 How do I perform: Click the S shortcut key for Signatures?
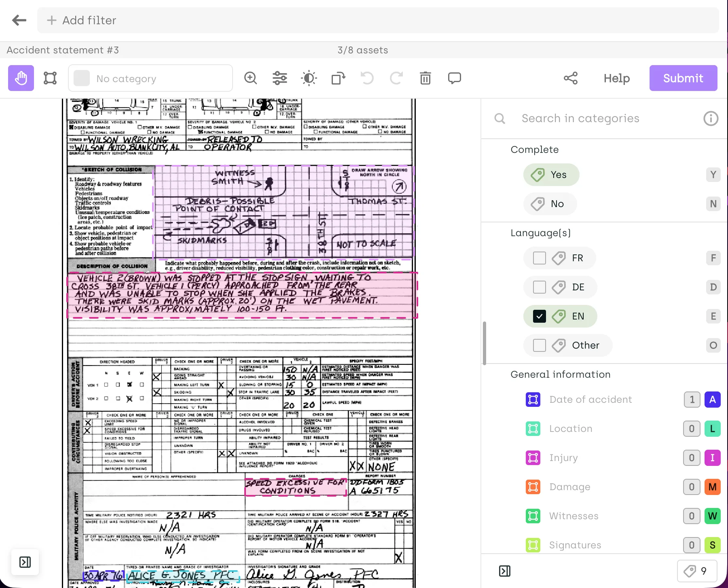coord(713,545)
